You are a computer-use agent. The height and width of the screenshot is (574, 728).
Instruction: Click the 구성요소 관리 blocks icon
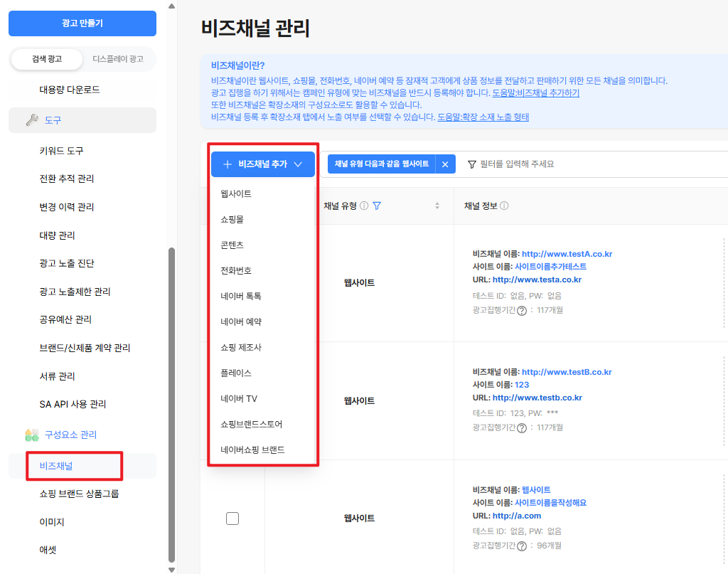(32, 435)
